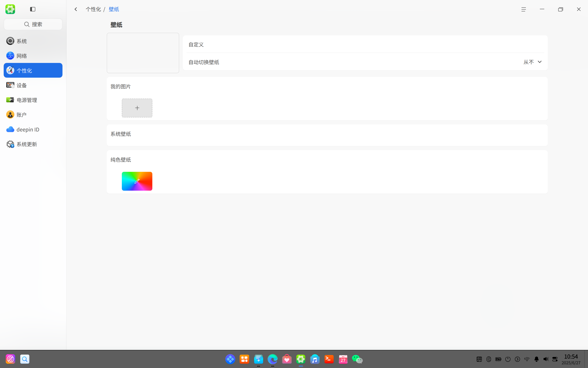Screen dimensions: 588x368
Task: Open the custom color gradient picker
Action: [x=137, y=181]
